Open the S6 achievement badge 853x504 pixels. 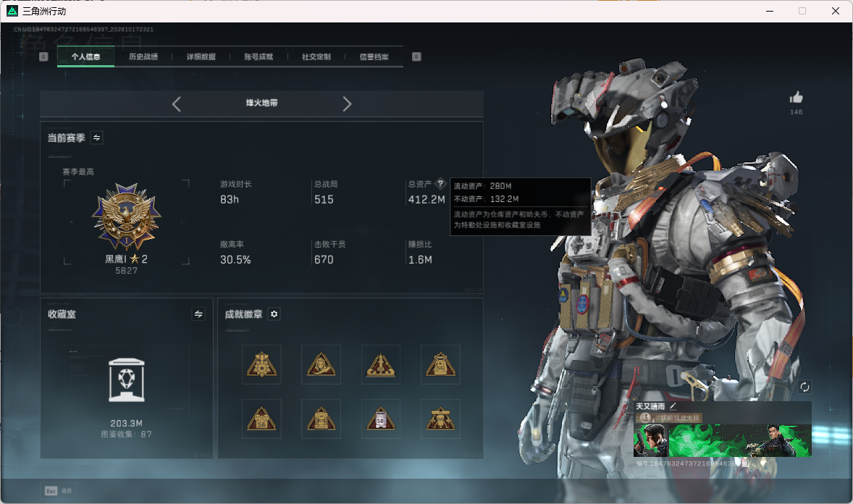tap(261, 419)
